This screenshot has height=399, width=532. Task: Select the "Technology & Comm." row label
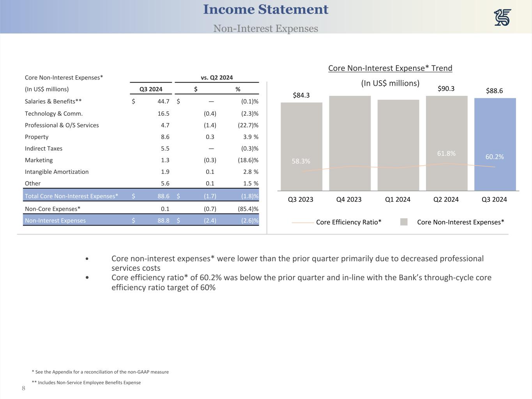pos(54,113)
